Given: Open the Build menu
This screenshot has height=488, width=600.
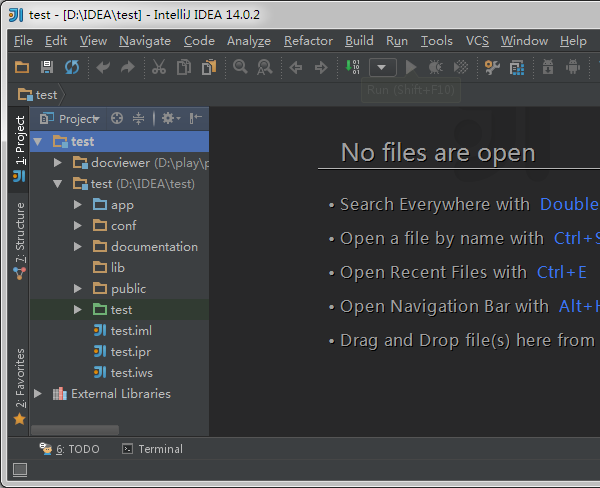Looking at the screenshot, I should click(x=359, y=41).
